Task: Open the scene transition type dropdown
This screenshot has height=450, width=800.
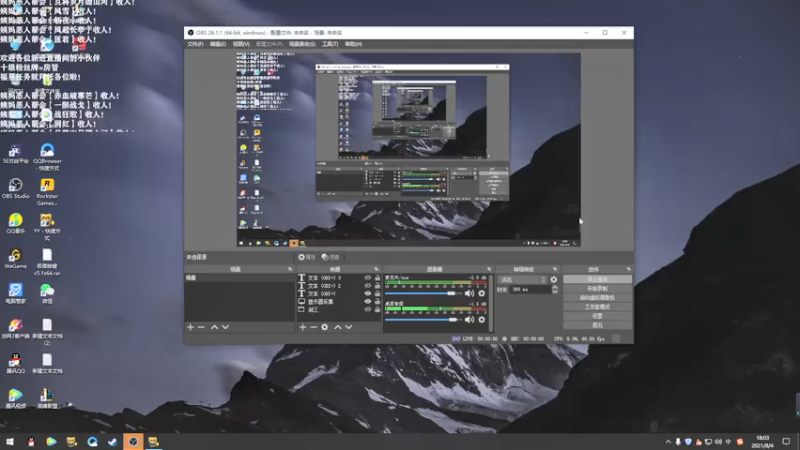Action: 522,280
